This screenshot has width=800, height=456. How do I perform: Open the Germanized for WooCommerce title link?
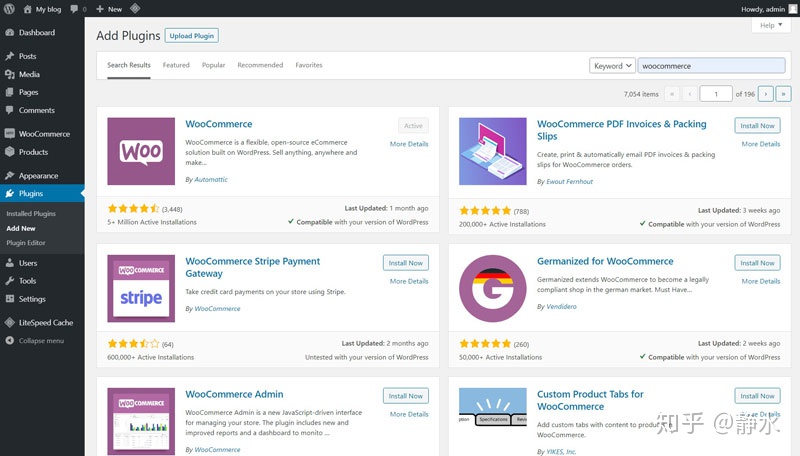click(605, 261)
